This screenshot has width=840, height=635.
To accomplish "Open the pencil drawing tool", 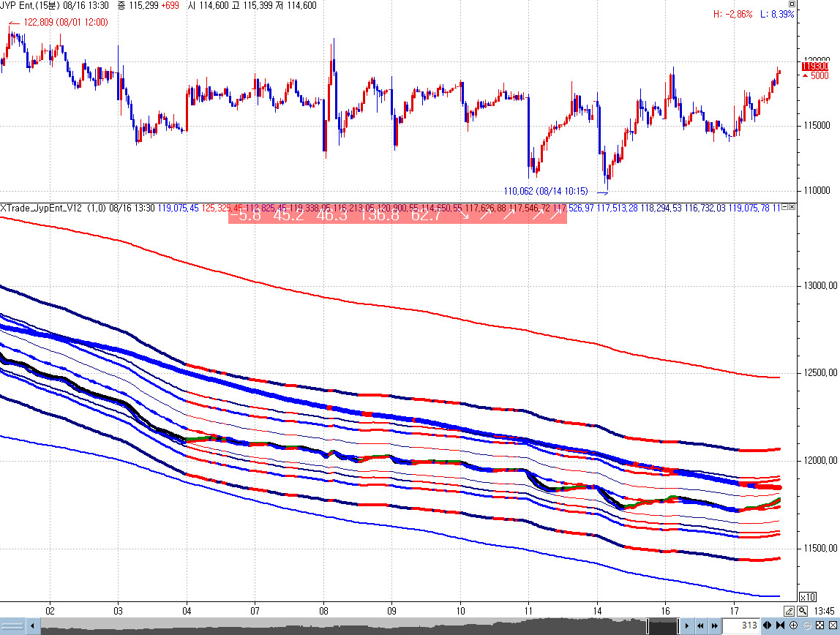I will (789, 611).
